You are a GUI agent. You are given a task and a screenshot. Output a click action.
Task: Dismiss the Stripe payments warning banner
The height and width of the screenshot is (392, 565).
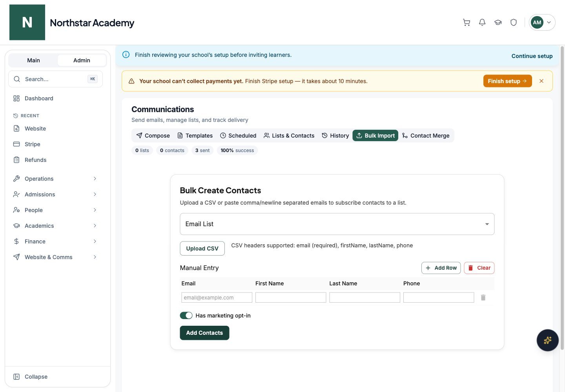tap(541, 81)
